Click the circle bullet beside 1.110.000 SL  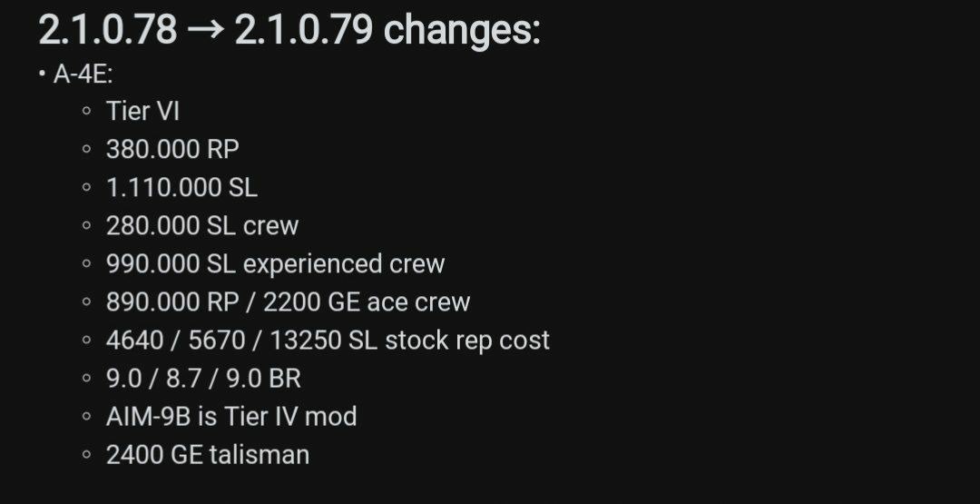pyautogui.click(x=87, y=188)
